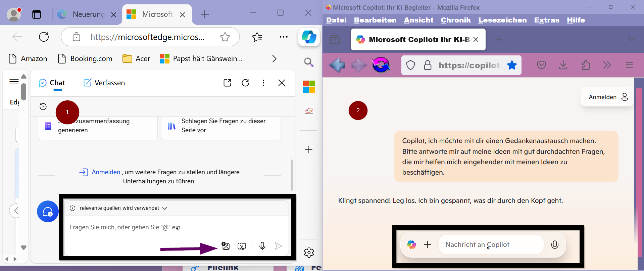Open Copilot chat in a new window
This screenshot has height=271, width=644.
(227, 83)
